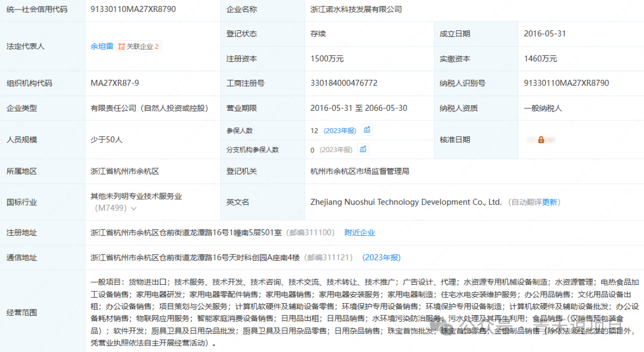This screenshot has height=352, width=644.
Task: Click 附近企业 next to registered address
Action: pyautogui.click(x=360, y=232)
